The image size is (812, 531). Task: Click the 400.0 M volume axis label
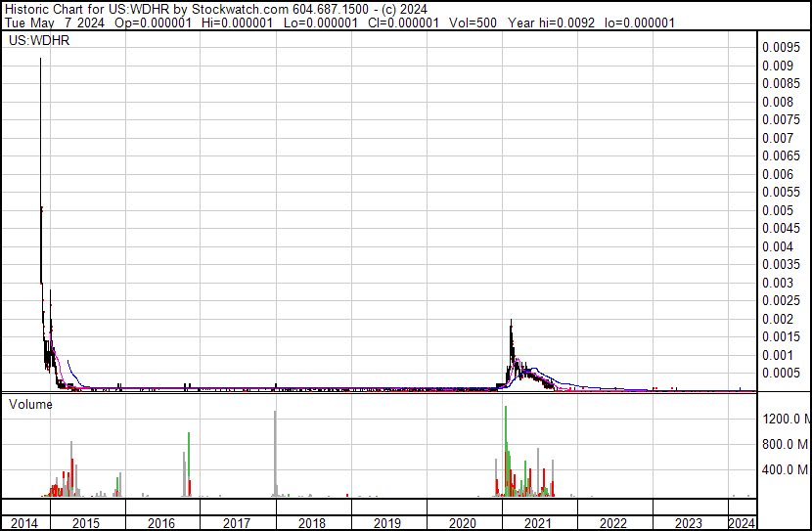[x=786, y=470]
